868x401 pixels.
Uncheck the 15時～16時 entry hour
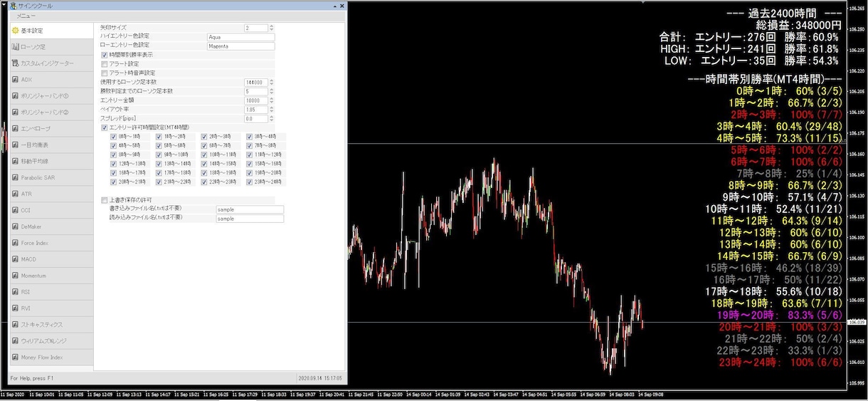250,163
